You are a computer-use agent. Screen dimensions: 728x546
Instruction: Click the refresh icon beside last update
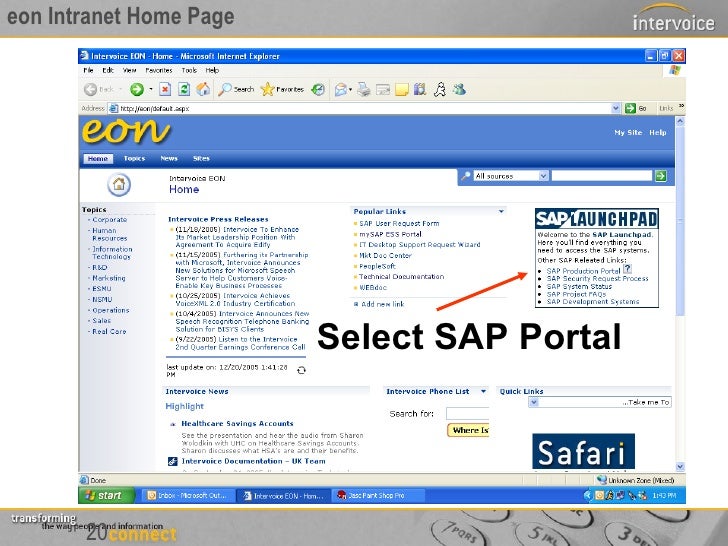pos(301,370)
